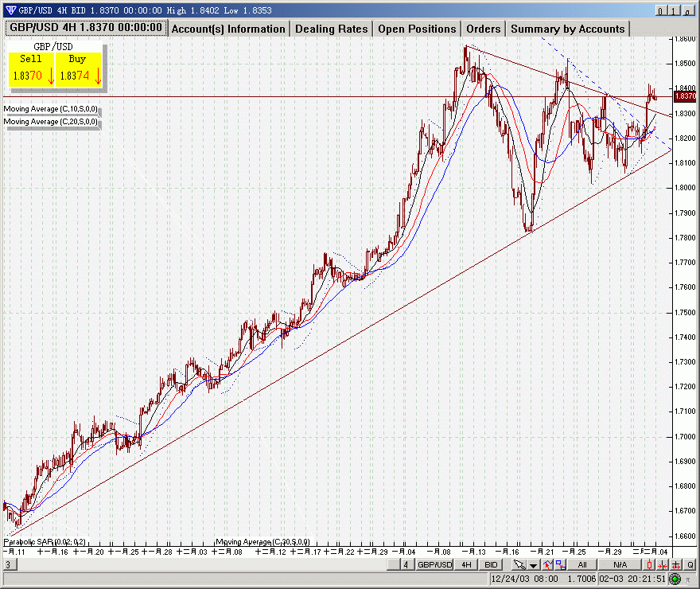Open cursor tool dropdown arrow

click(534, 565)
